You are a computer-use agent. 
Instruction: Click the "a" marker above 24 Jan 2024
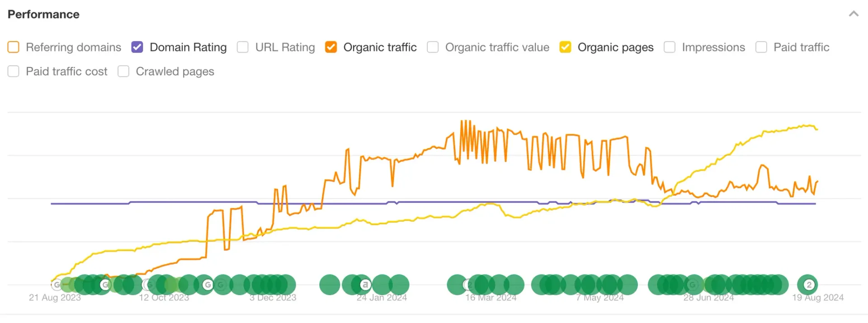coord(365,285)
